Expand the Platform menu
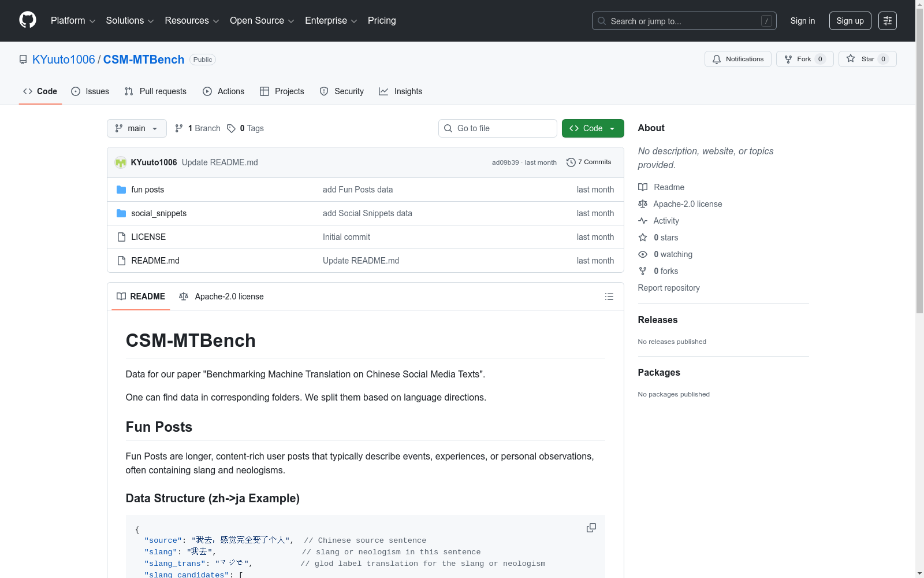924x578 pixels. tap(73, 21)
